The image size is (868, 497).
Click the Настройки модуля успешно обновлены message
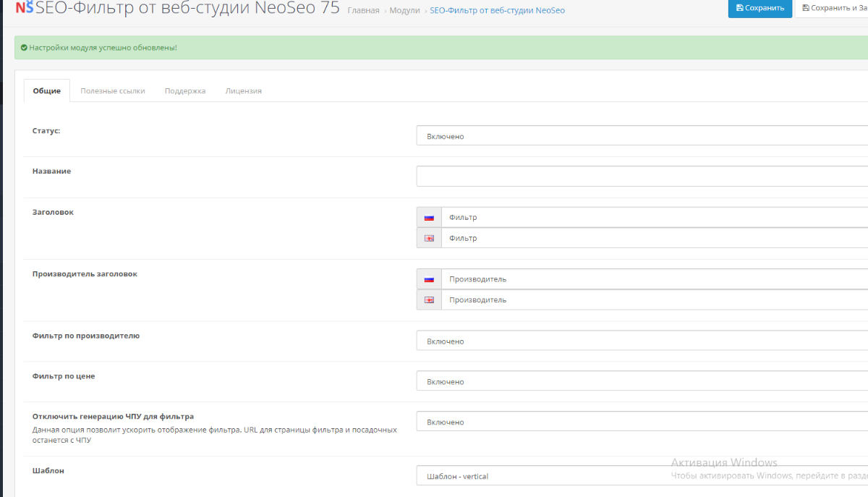click(x=103, y=48)
